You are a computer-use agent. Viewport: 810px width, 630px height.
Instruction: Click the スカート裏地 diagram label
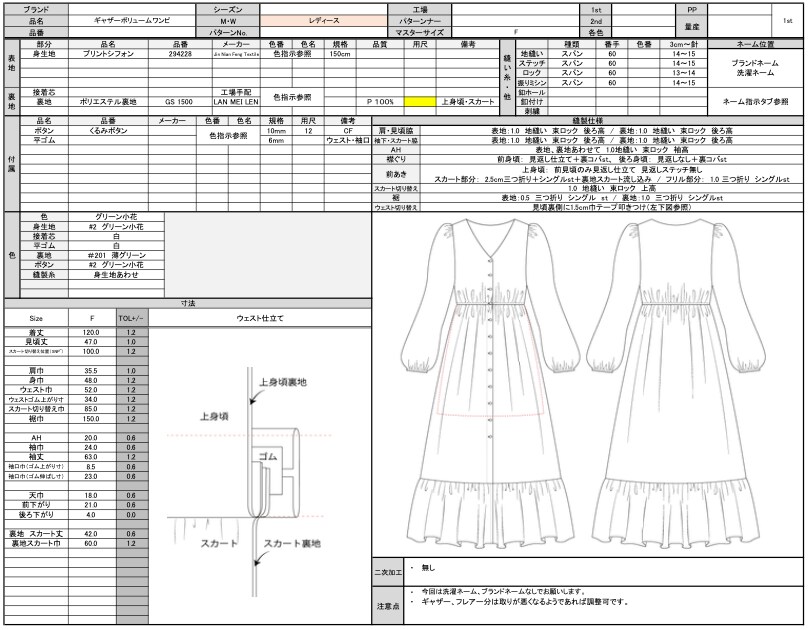pyautogui.click(x=292, y=543)
